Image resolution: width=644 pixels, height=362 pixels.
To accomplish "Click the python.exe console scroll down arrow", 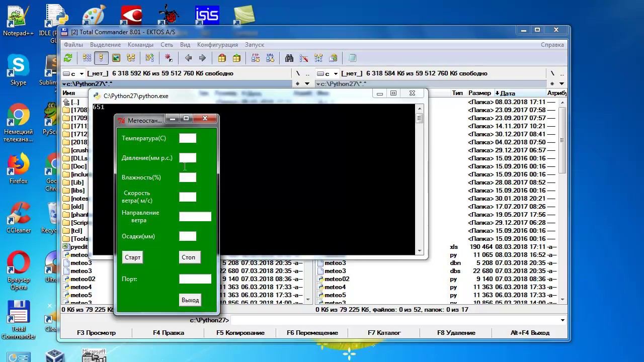I will point(419,250).
